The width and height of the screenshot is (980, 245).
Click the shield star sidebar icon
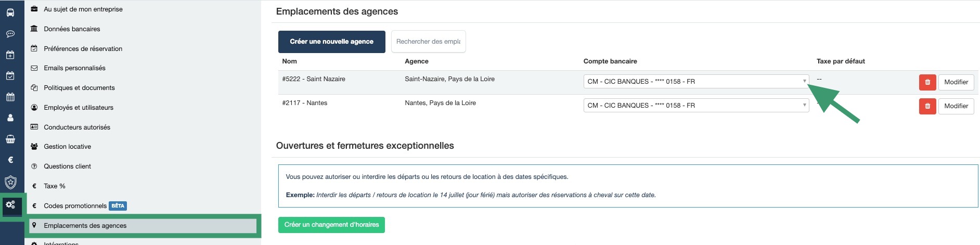[10, 182]
